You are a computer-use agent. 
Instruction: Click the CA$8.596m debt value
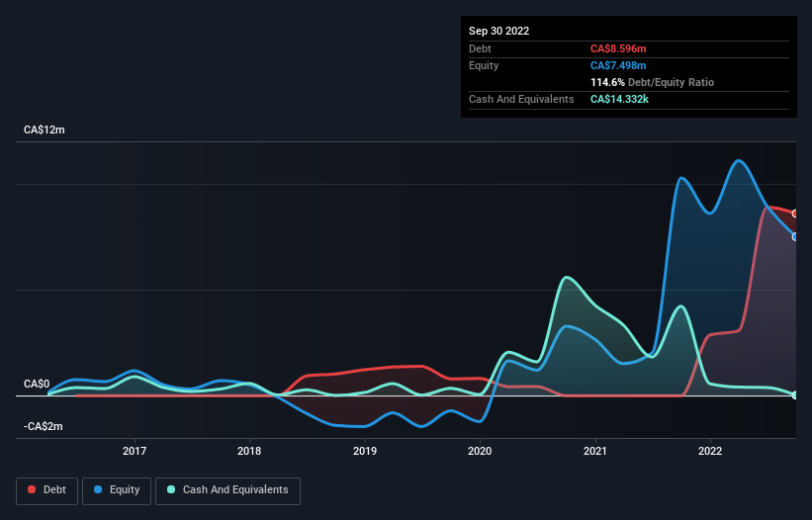coord(618,48)
